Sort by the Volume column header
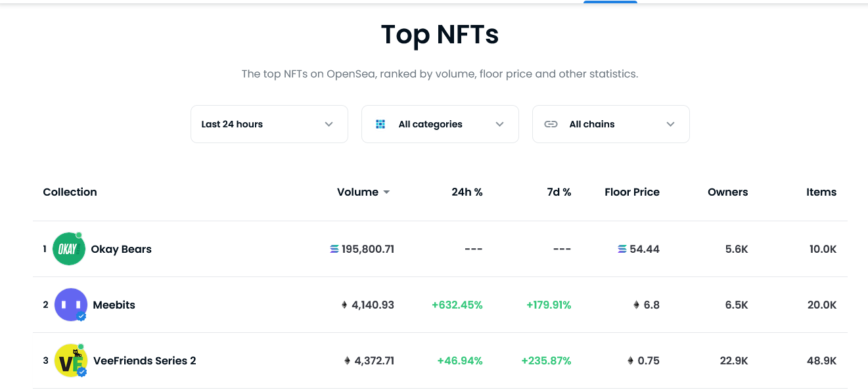 (x=357, y=192)
